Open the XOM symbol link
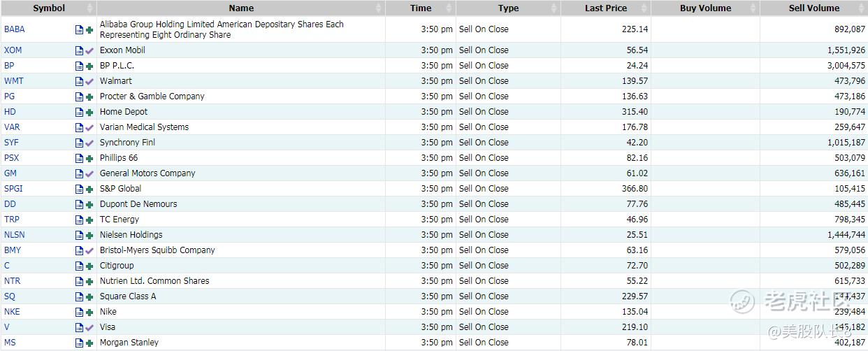 tap(13, 50)
